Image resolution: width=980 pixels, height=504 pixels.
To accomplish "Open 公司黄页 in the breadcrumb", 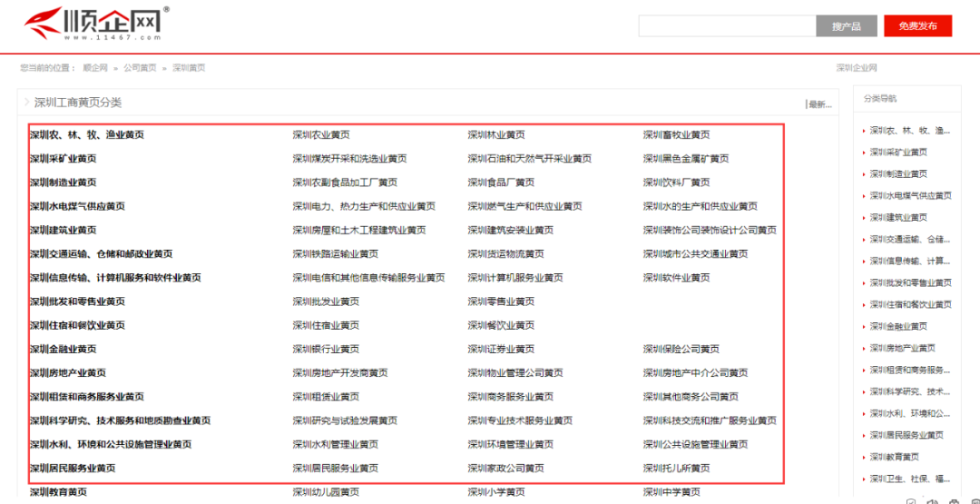I will 140,67.
